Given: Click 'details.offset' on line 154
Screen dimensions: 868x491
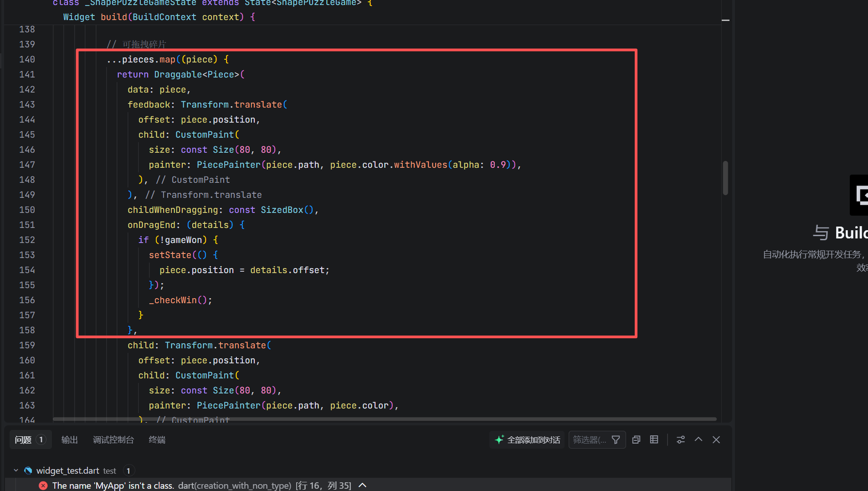Looking at the screenshot, I should (287, 270).
